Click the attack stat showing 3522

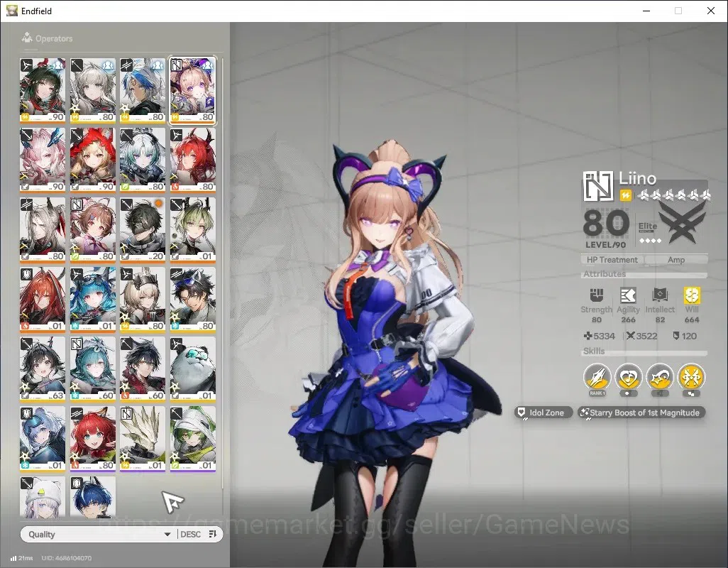point(641,336)
